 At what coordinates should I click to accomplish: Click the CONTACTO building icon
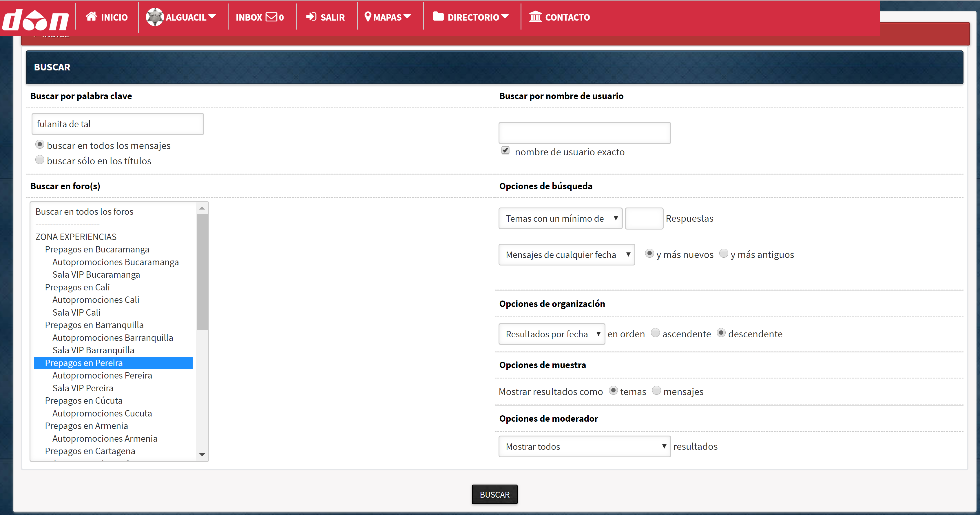pyautogui.click(x=535, y=17)
